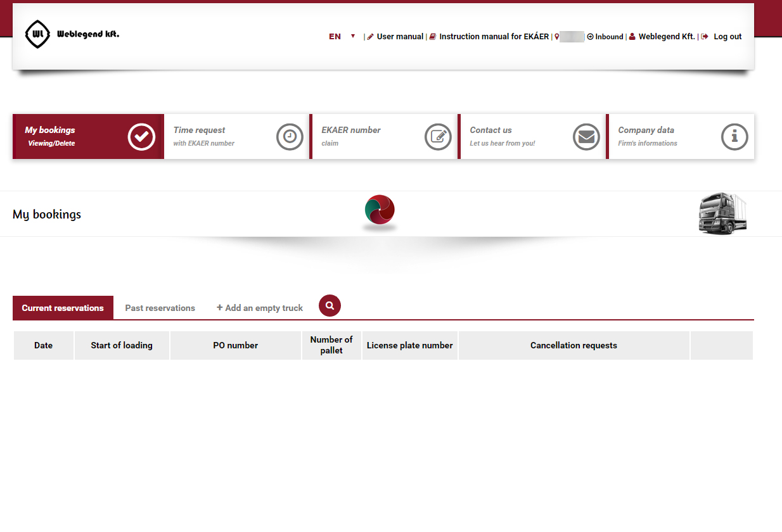Switch to the Current reservations tab
This screenshot has height=532, width=782.
pos(63,308)
